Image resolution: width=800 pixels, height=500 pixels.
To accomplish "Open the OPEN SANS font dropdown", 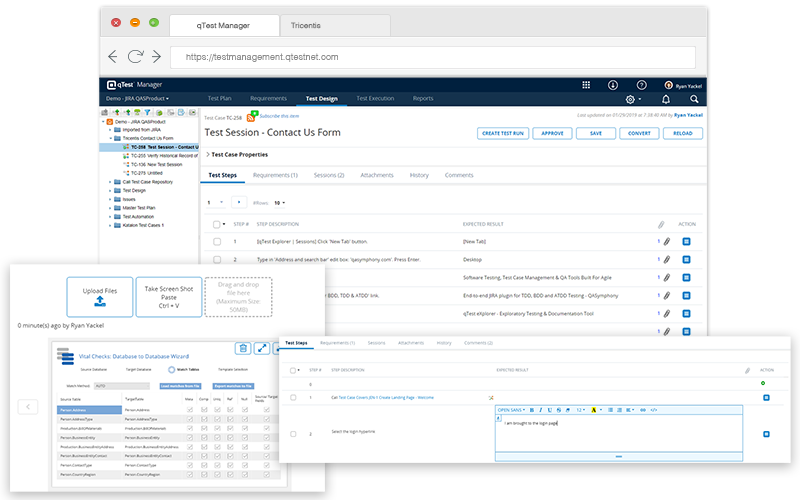I will tap(511, 410).
